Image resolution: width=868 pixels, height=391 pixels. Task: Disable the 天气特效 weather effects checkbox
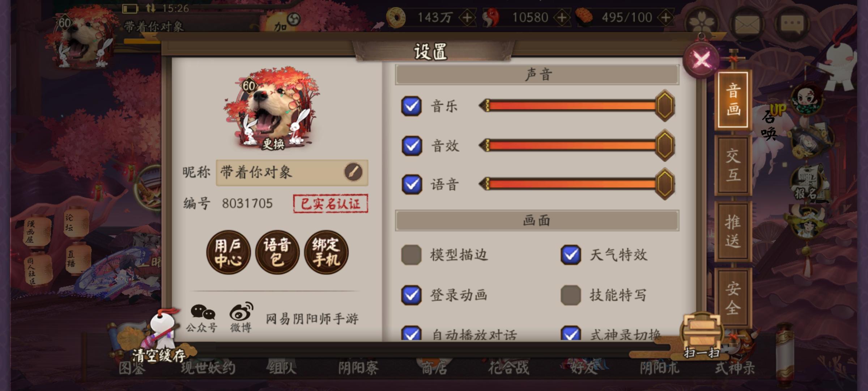[571, 255]
